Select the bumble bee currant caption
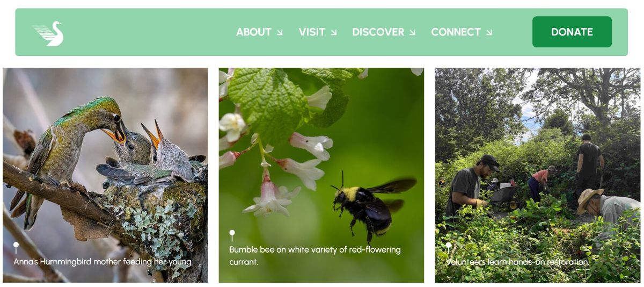 click(315, 256)
